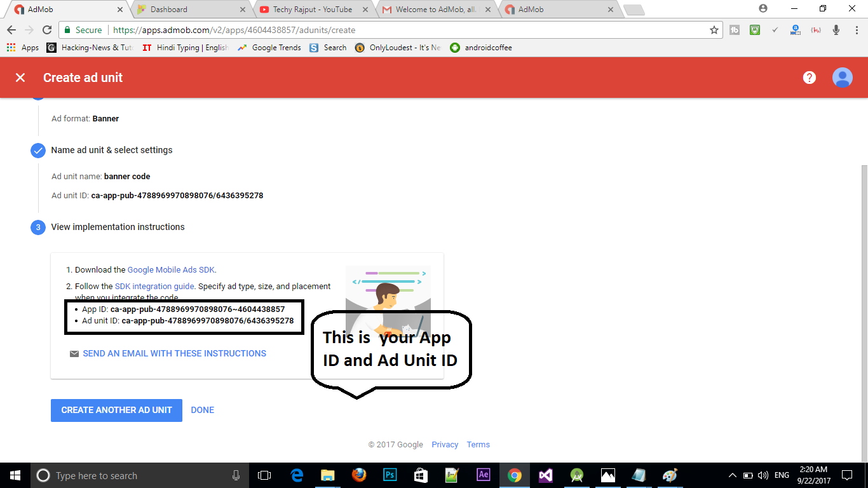
Task: Open the account avatar menu
Action: tap(842, 78)
